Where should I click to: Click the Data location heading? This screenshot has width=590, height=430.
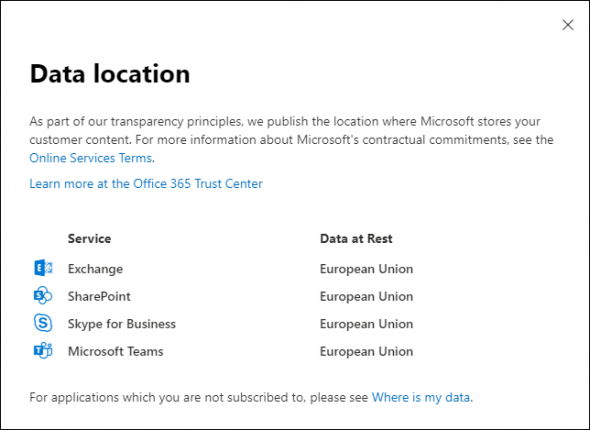click(110, 74)
